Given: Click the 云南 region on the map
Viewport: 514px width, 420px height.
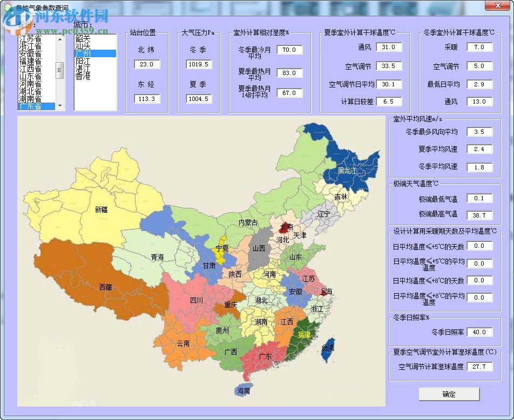Looking at the screenshot, I should [x=184, y=342].
